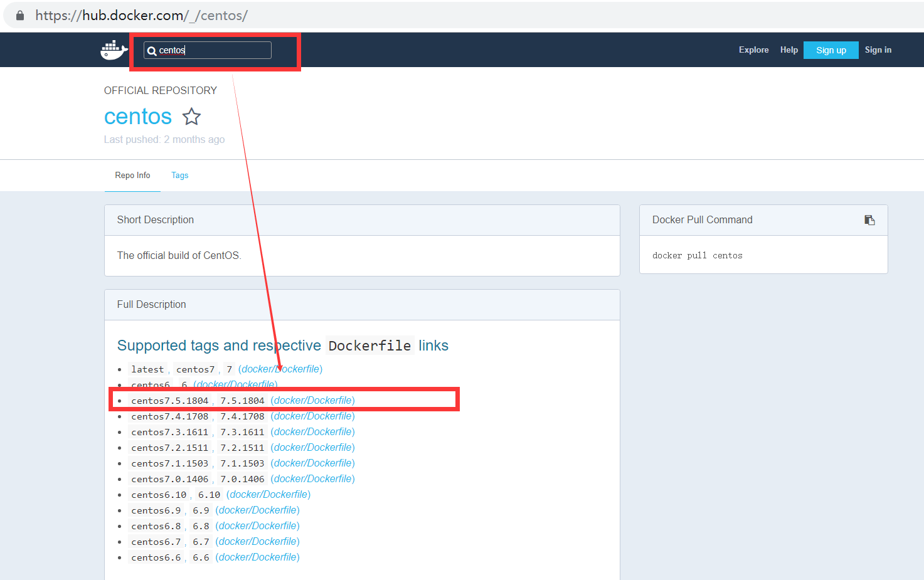Click the 'centos7.3.1611' tag text
Image resolution: width=924 pixels, height=580 pixels.
(170, 433)
